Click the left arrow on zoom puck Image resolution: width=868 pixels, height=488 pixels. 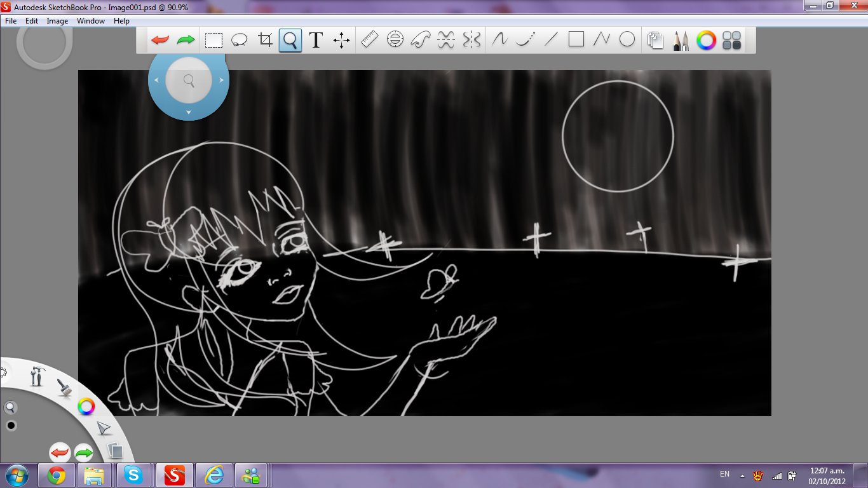pos(156,80)
